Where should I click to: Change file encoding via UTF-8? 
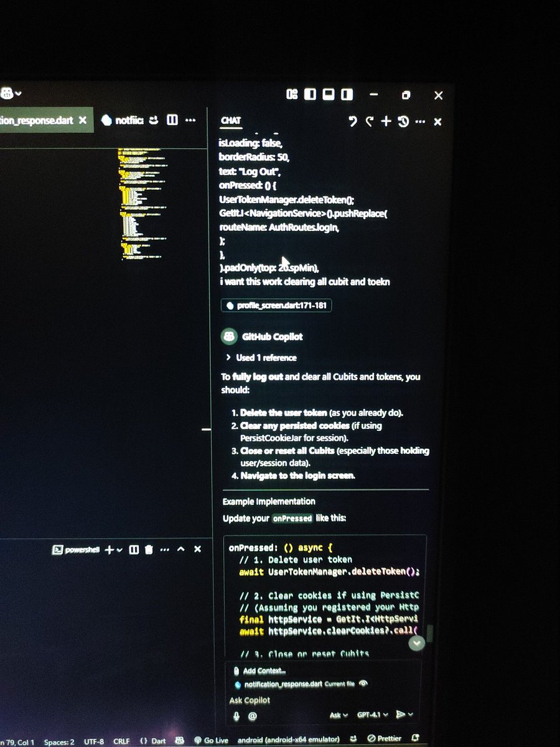pyautogui.click(x=93, y=741)
